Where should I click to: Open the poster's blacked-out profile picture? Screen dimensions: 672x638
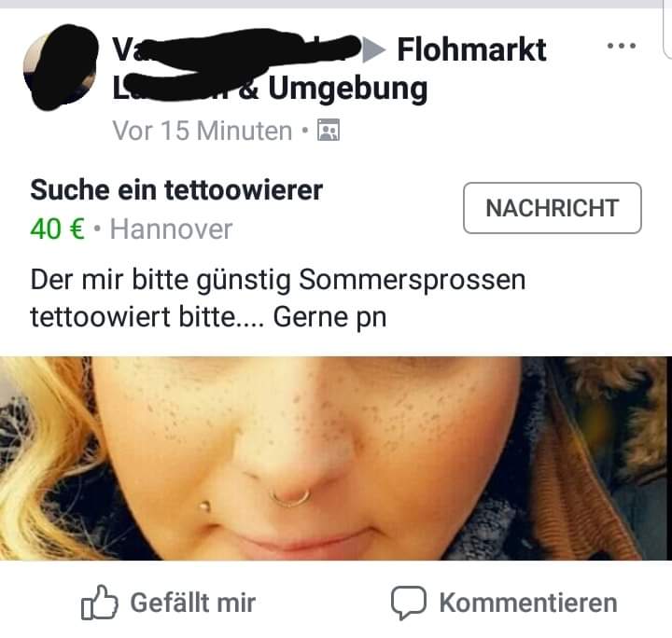click(61, 65)
